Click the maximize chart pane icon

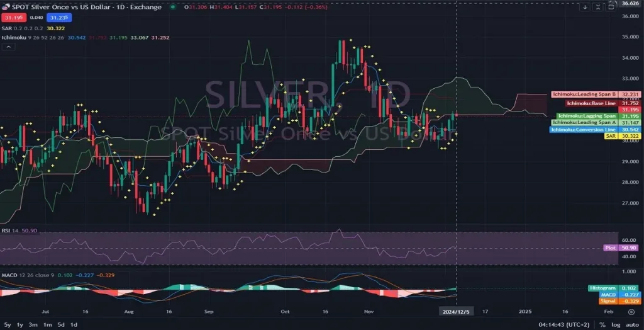click(611, 7)
